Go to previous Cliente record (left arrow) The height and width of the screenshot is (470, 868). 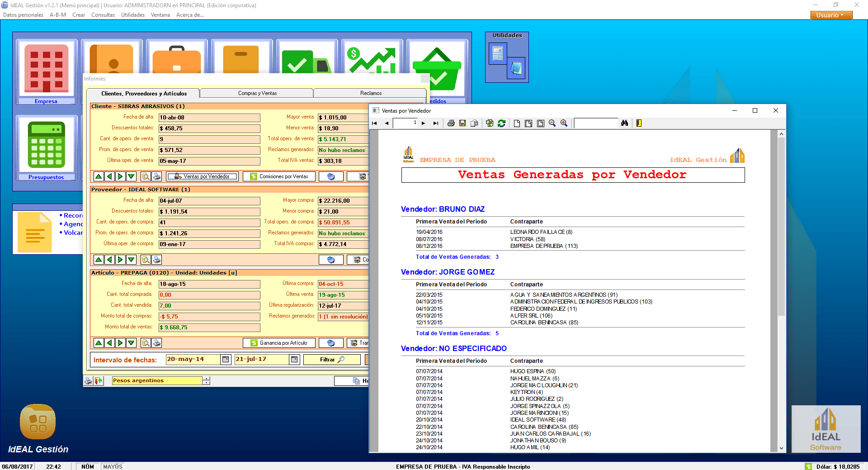coord(109,176)
